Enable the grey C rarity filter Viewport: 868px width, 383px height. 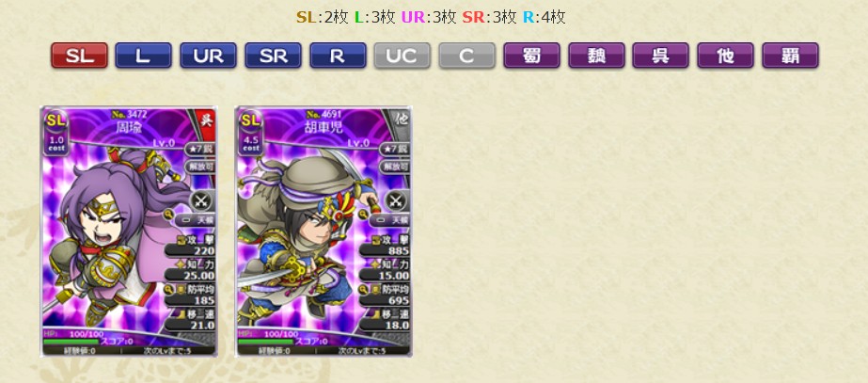click(x=467, y=56)
